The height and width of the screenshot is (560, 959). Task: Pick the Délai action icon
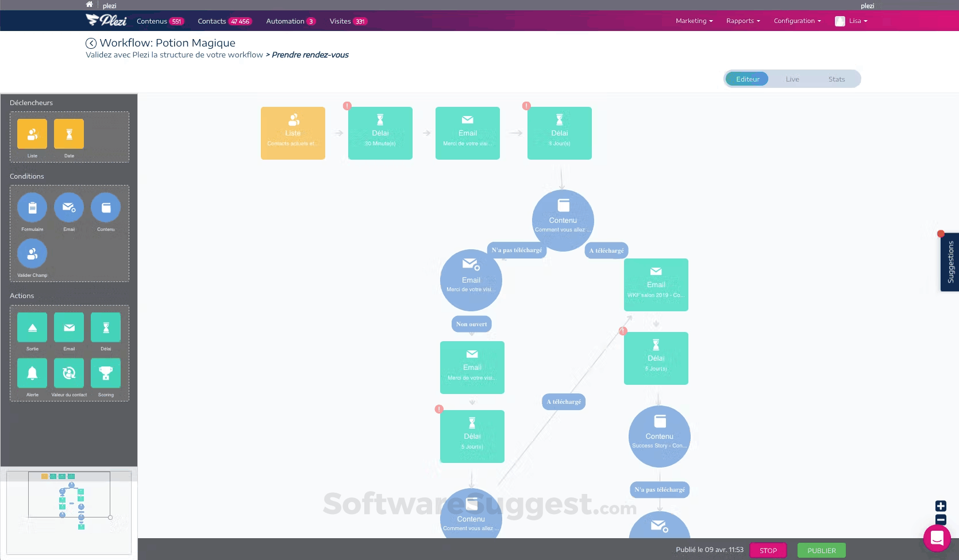point(106,327)
